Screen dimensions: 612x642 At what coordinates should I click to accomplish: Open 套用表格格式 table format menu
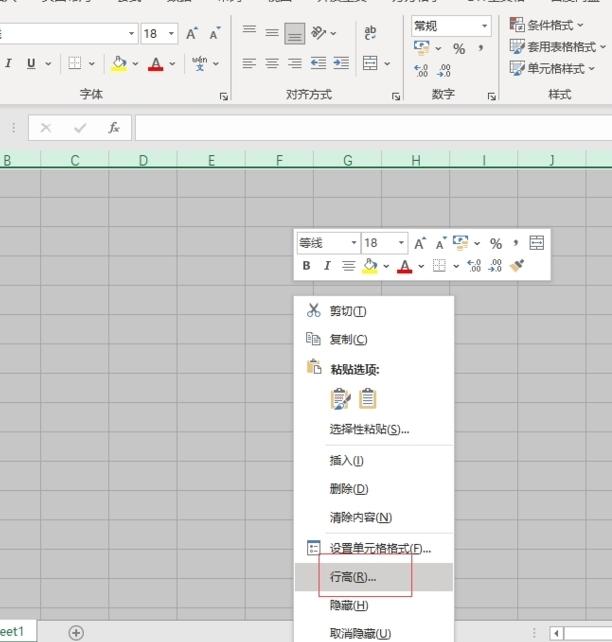point(558,47)
